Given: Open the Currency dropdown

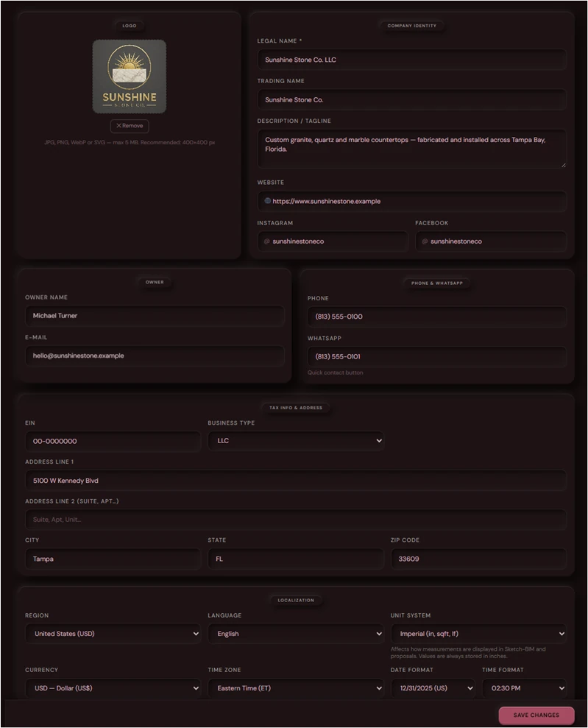Looking at the screenshot, I should (x=113, y=688).
